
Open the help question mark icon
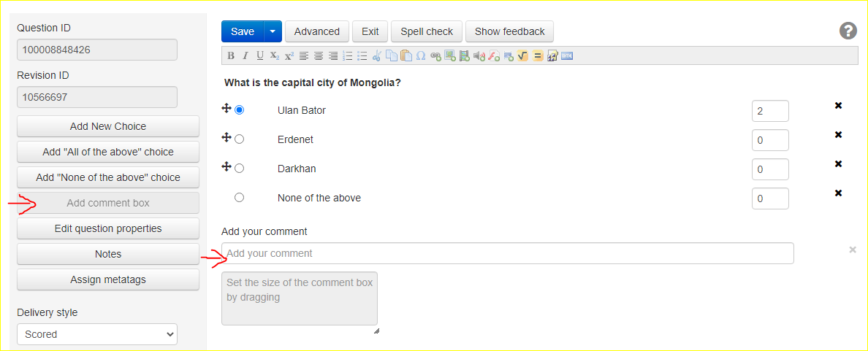848,31
